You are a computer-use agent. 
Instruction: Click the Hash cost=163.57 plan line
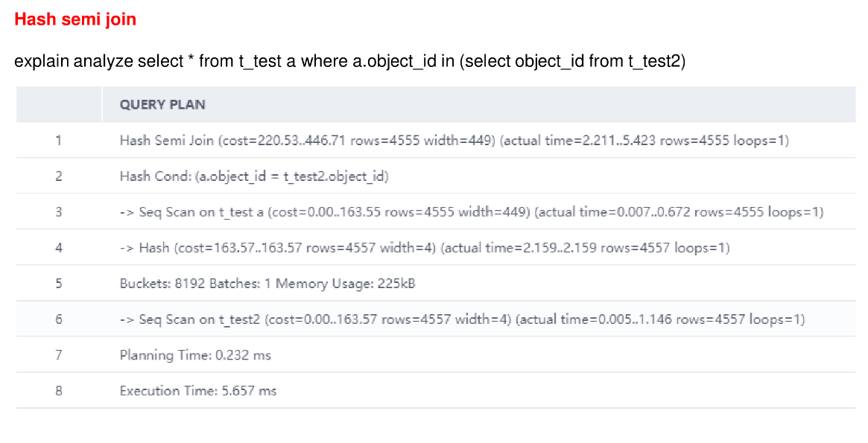tap(424, 248)
